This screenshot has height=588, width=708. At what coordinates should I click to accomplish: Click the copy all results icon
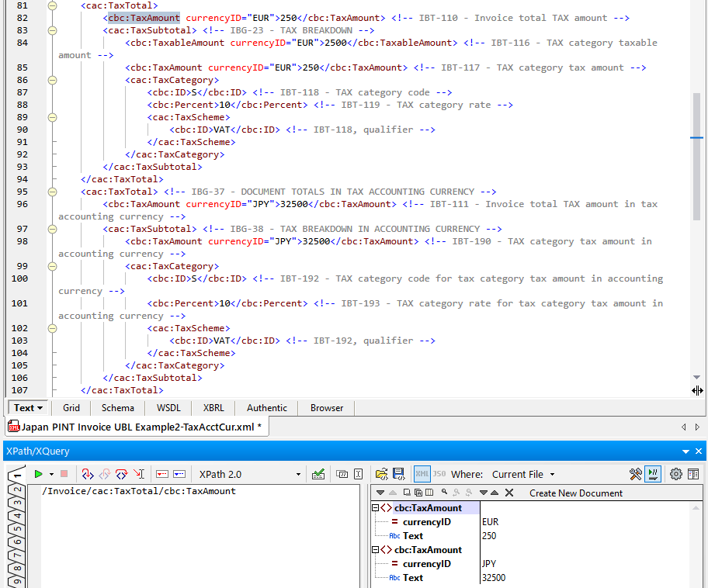[418, 493]
